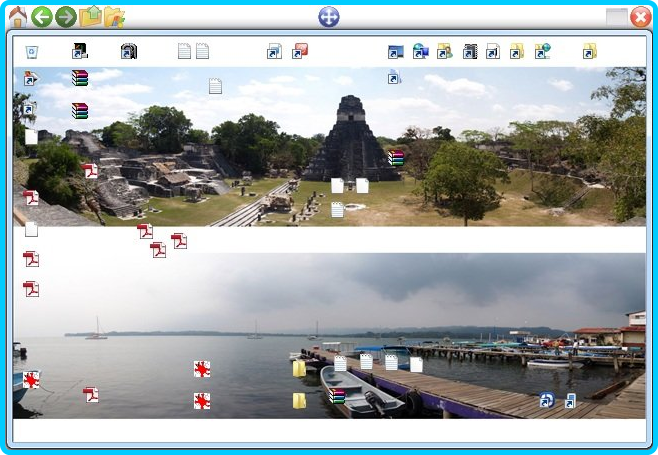Open the favorites folder with star icon

pos(114,18)
